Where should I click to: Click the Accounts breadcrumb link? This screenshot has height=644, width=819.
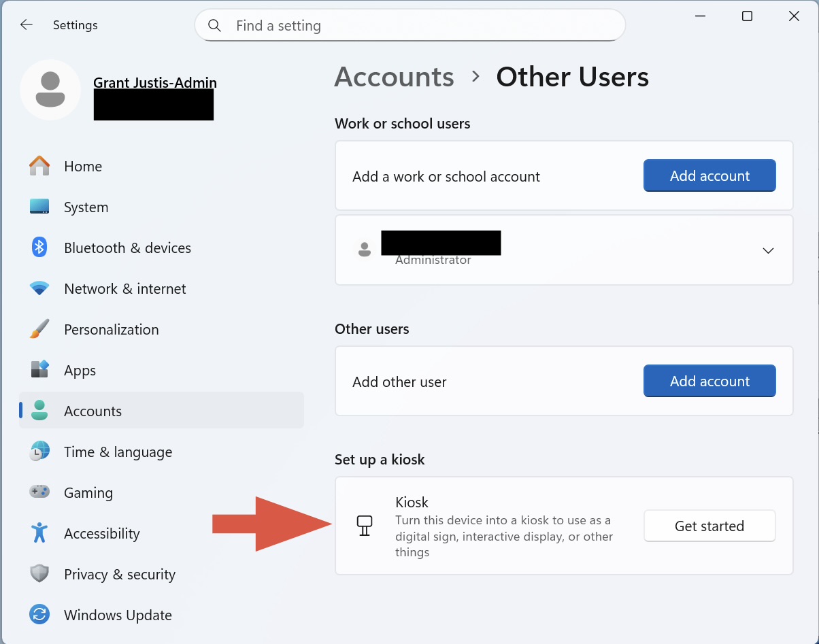394,77
